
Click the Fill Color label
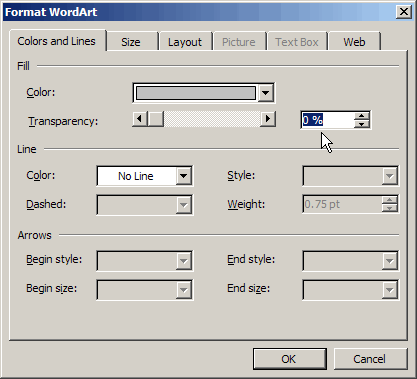point(41,92)
